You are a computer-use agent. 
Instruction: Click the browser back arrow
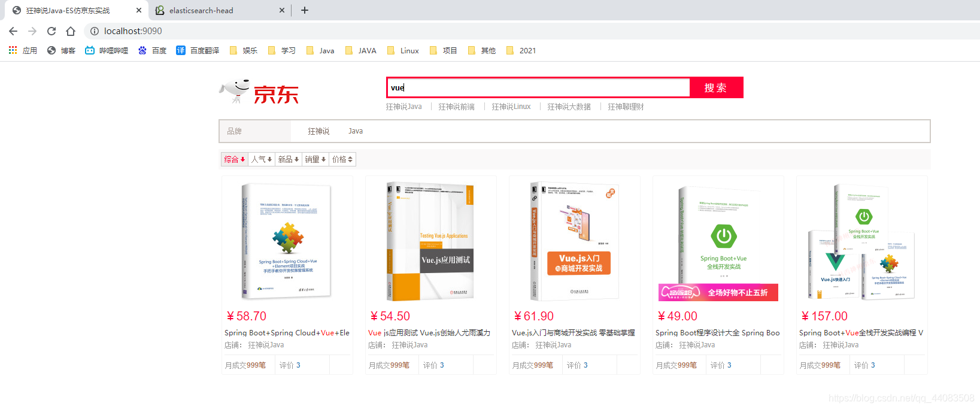pyautogui.click(x=13, y=31)
